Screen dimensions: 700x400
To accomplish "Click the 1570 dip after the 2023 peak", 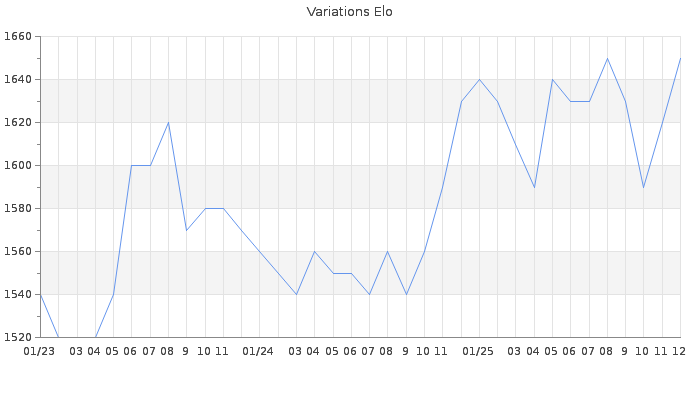I will click(x=186, y=230).
